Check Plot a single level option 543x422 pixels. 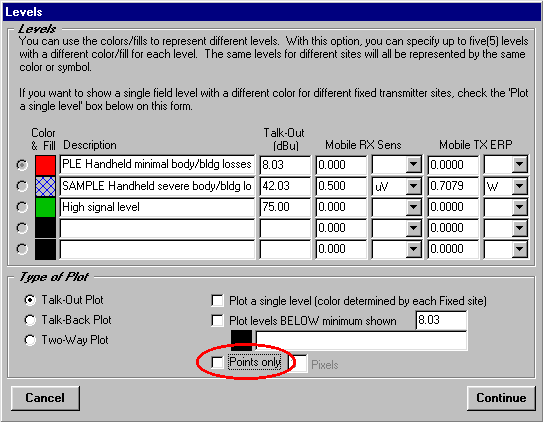click(x=217, y=300)
